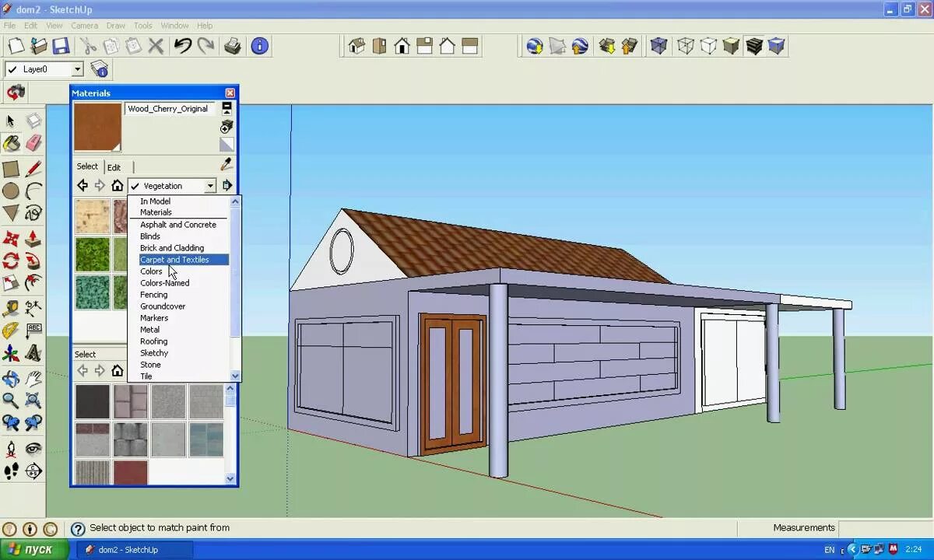
Task: Choose the Zoom magnifier tool
Action: tap(11, 401)
